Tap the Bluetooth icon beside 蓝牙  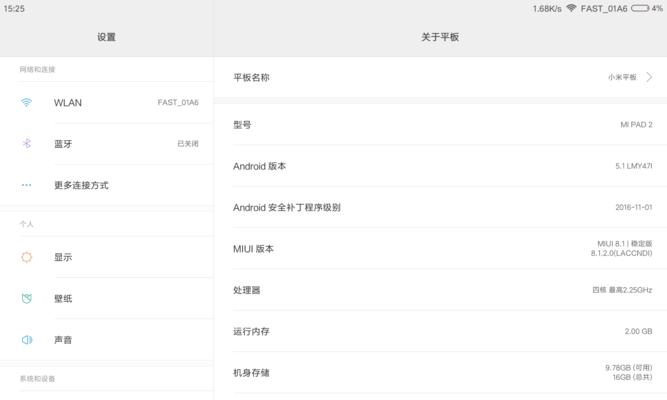(26, 143)
